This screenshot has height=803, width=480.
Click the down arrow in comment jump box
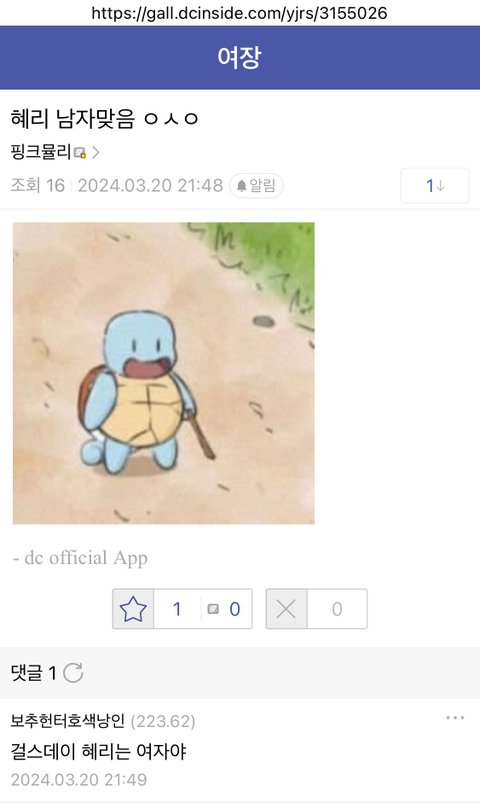[x=441, y=185]
